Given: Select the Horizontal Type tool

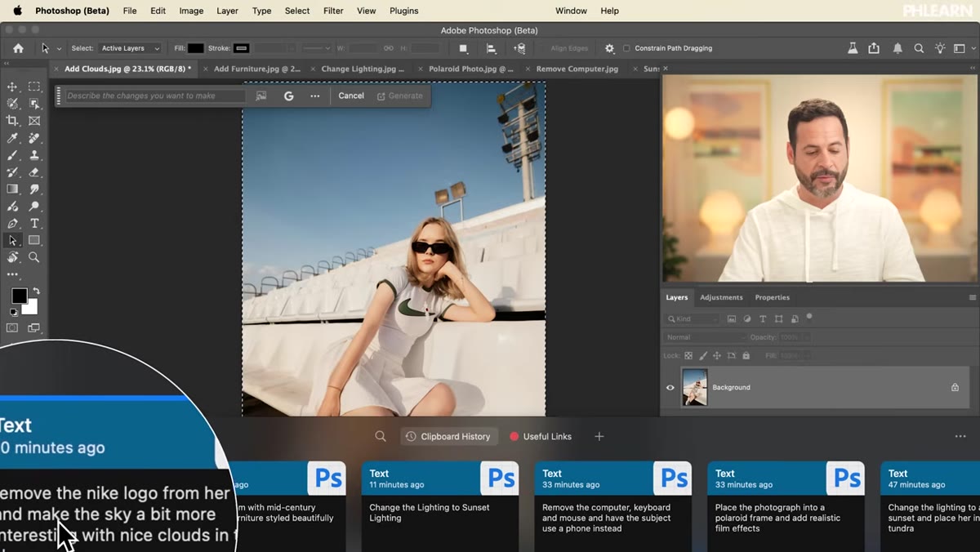Looking at the screenshot, I should click(34, 224).
